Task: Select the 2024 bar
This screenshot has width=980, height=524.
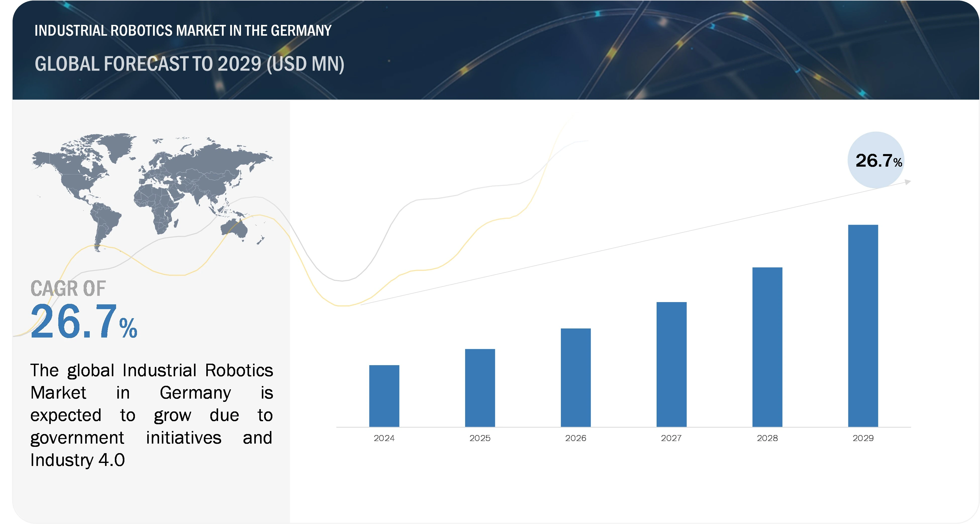Action: point(384,396)
